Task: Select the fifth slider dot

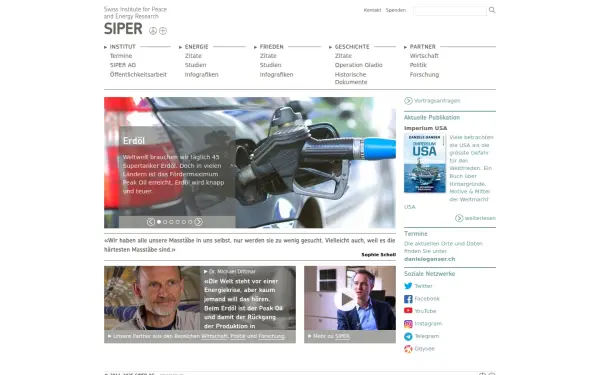Action: pos(184,222)
